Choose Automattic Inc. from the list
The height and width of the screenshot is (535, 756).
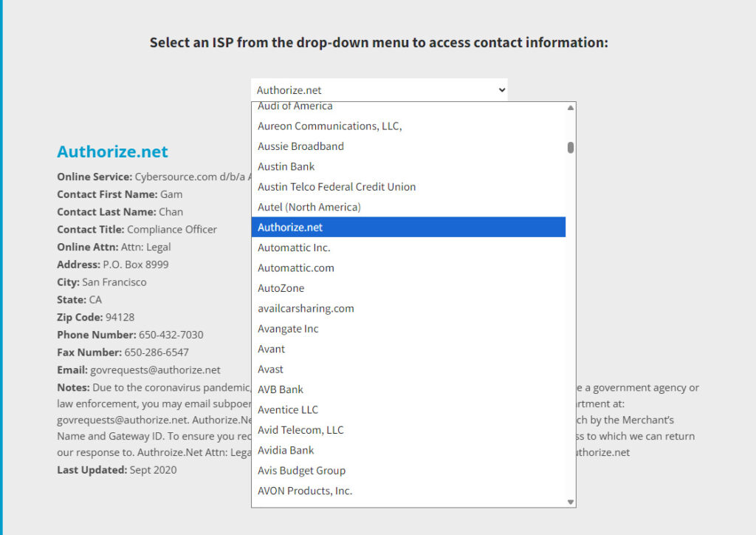tap(294, 248)
